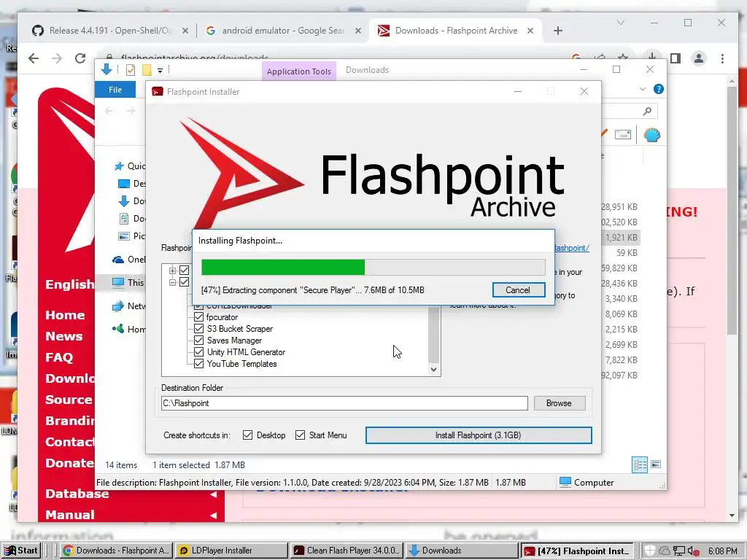Open the File menu in Downloads explorer

(x=115, y=90)
